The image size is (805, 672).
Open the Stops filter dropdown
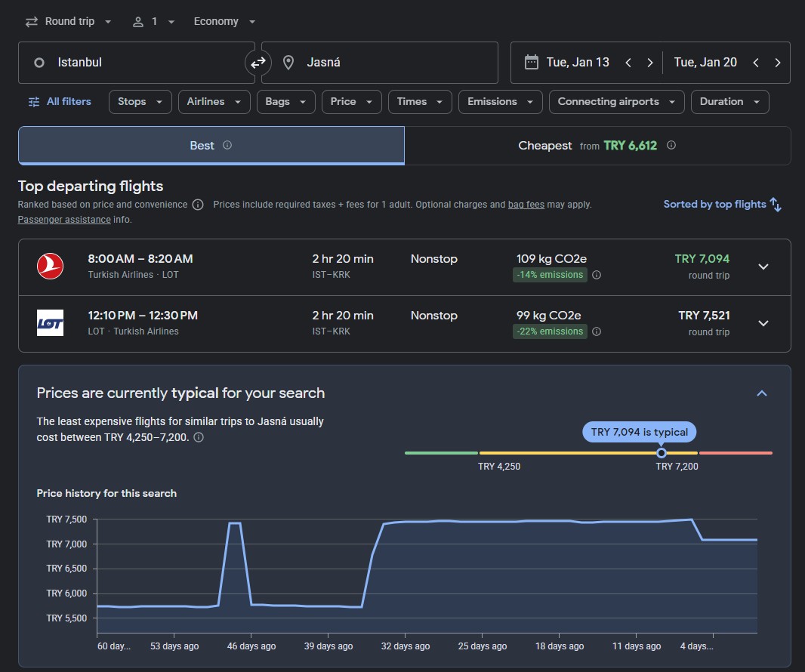click(140, 102)
